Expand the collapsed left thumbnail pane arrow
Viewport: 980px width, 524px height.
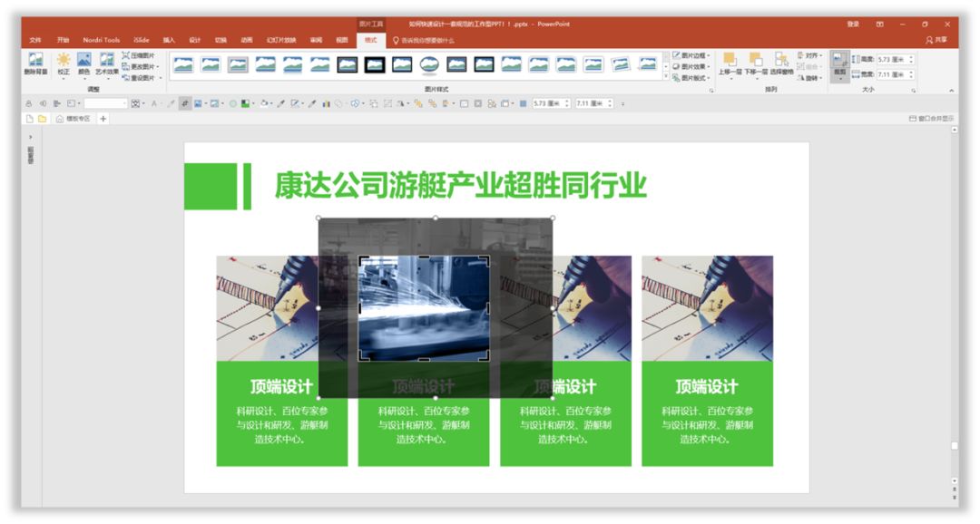pos(31,137)
